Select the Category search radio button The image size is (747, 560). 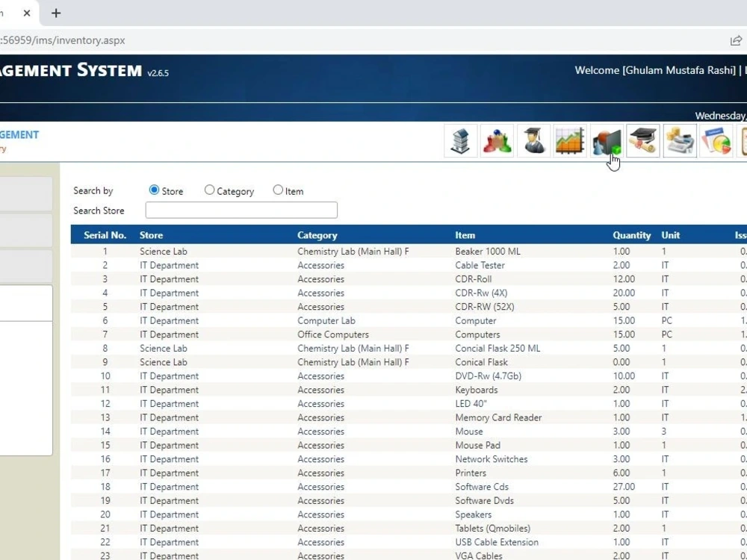[209, 190]
